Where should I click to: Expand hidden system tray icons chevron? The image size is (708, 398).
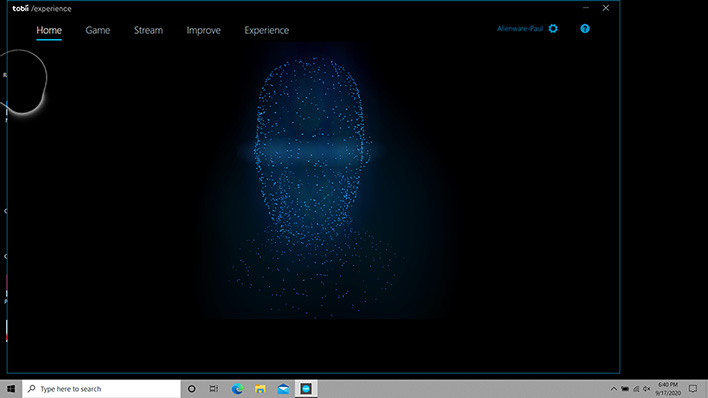614,389
